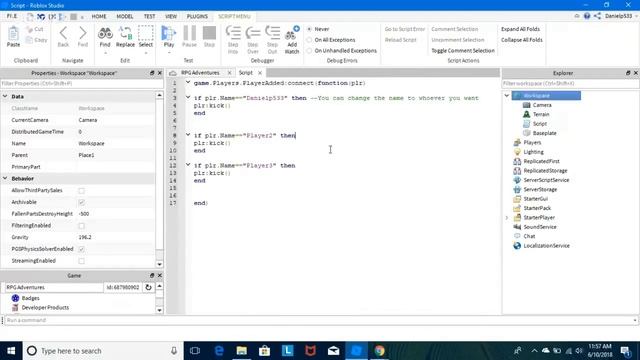Viewport: 640px width, 360px height.
Task: Click the refresh icon beside game ID
Action: [148, 287]
